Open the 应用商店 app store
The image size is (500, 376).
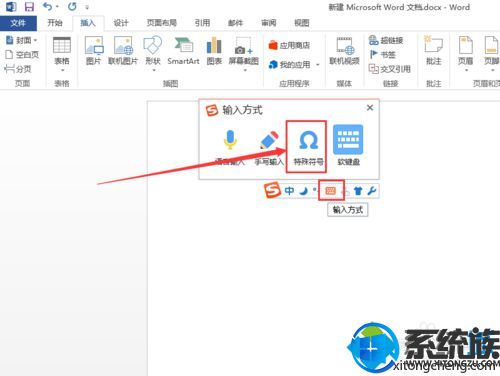(289, 45)
